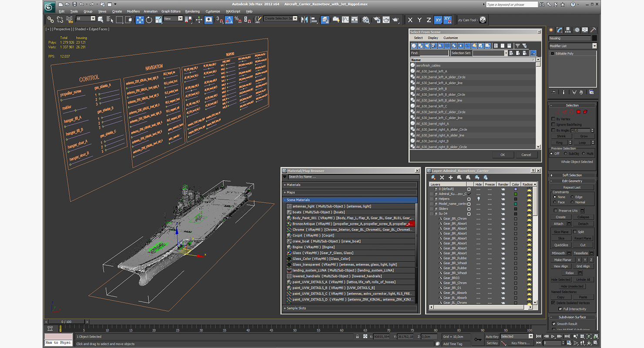Click Configure Modifier Sets icon

592,92
